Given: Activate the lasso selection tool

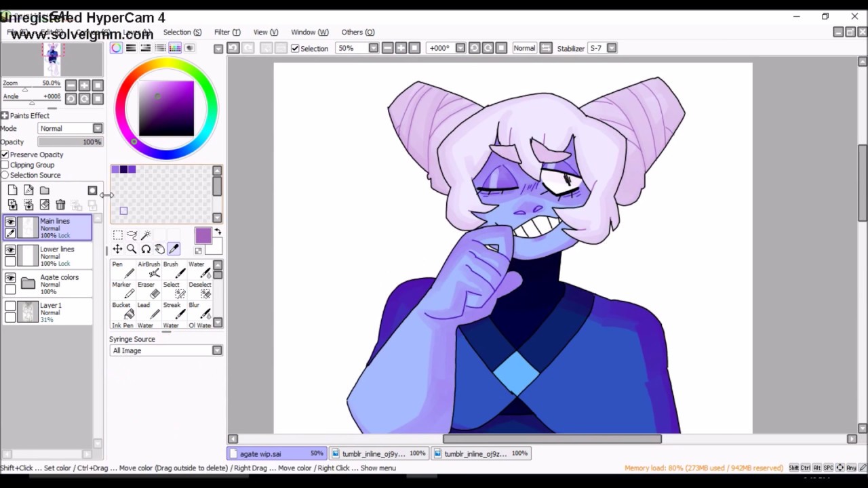Looking at the screenshot, I should (x=132, y=235).
